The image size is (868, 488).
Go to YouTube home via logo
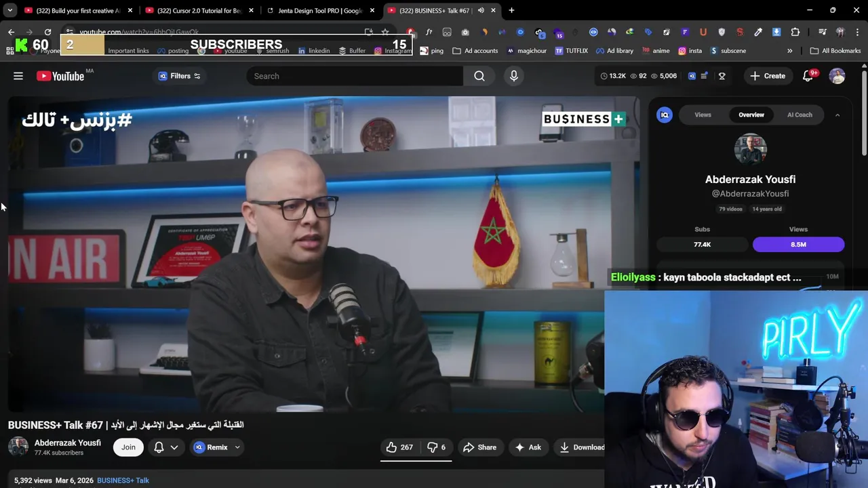click(x=60, y=76)
